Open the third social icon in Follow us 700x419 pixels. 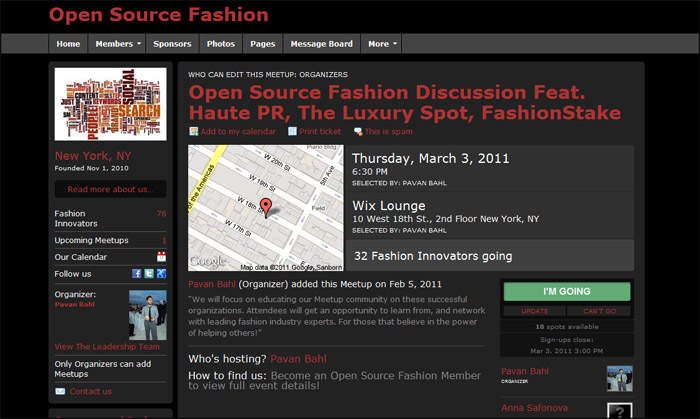[x=162, y=274]
